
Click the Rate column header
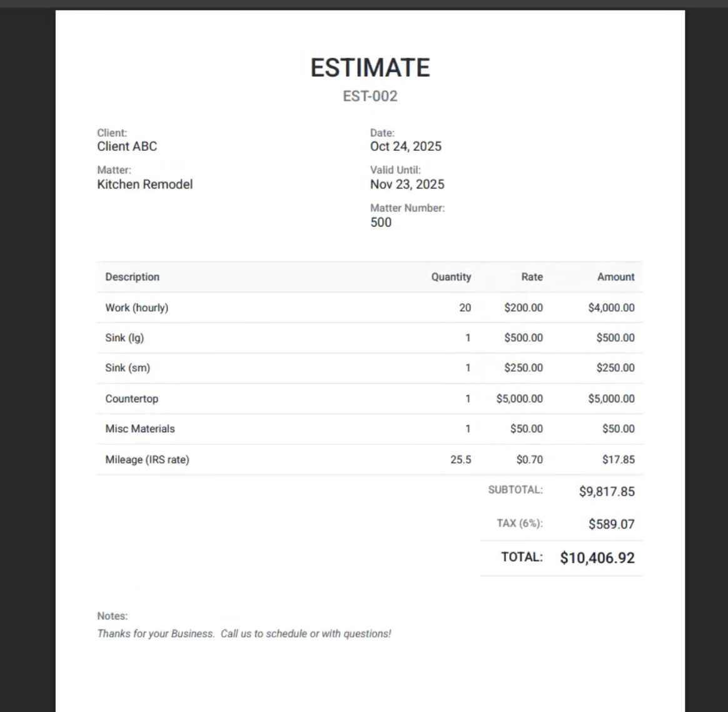pos(532,277)
